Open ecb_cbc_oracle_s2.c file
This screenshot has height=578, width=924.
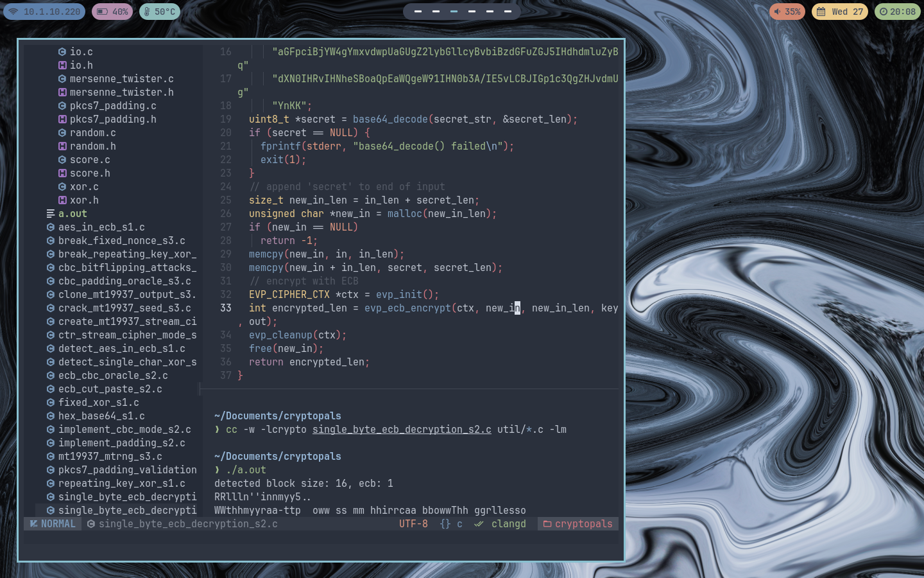113,375
